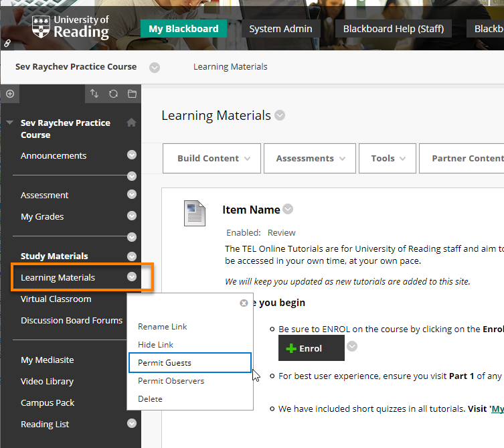
Task: Open the Reading List options chevron
Action: click(131, 423)
